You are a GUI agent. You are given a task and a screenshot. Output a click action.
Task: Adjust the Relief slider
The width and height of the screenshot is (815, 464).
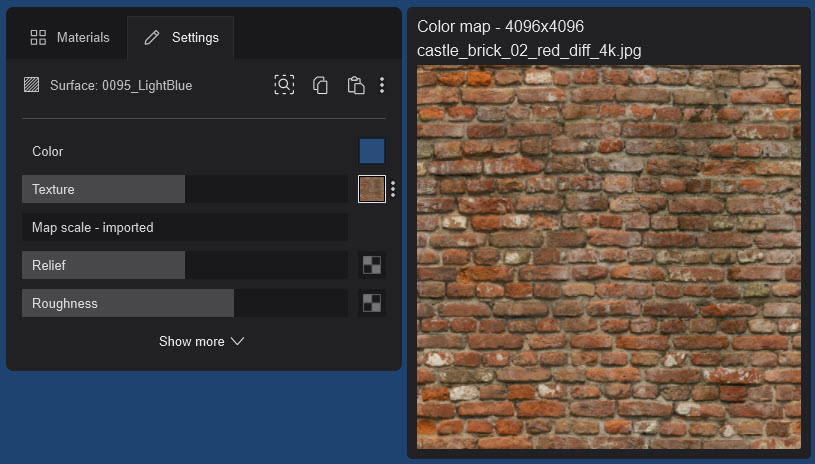(x=185, y=265)
